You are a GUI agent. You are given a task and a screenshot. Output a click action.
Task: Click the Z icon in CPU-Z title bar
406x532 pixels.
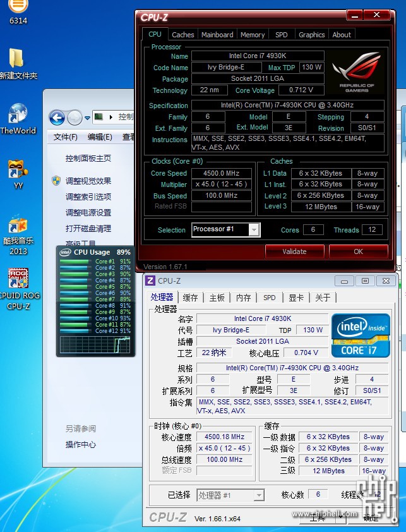coord(150,281)
